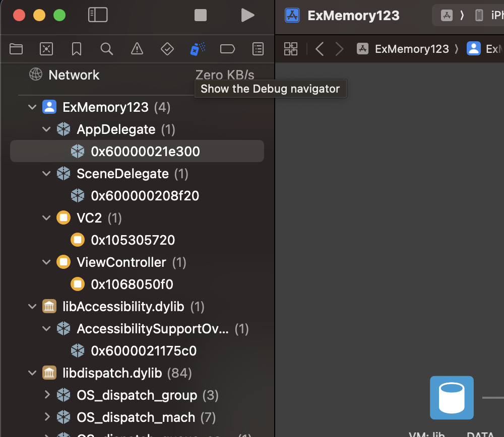Click the yellow ViewController class icon

[x=64, y=262]
